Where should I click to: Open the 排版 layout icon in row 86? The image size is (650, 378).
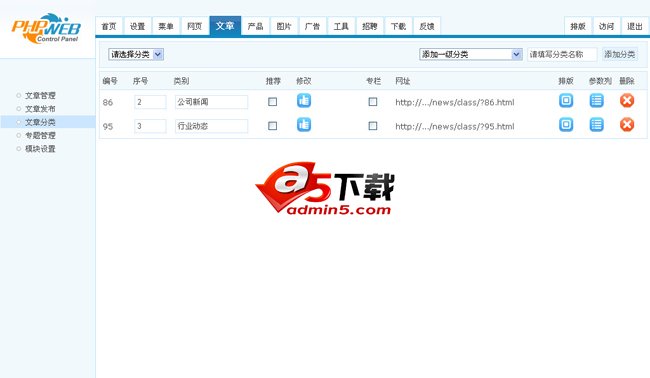tap(566, 101)
